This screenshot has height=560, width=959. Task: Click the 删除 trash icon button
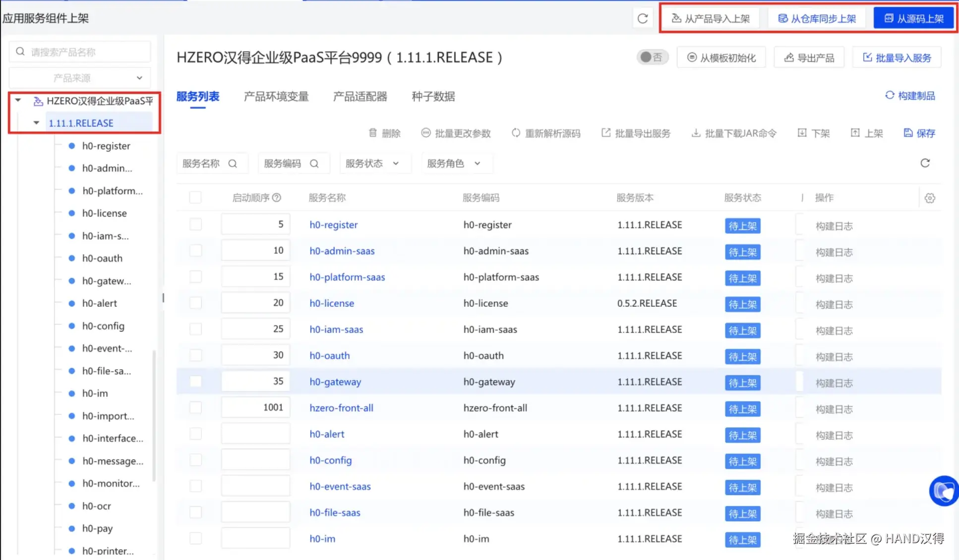[x=373, y=133]
